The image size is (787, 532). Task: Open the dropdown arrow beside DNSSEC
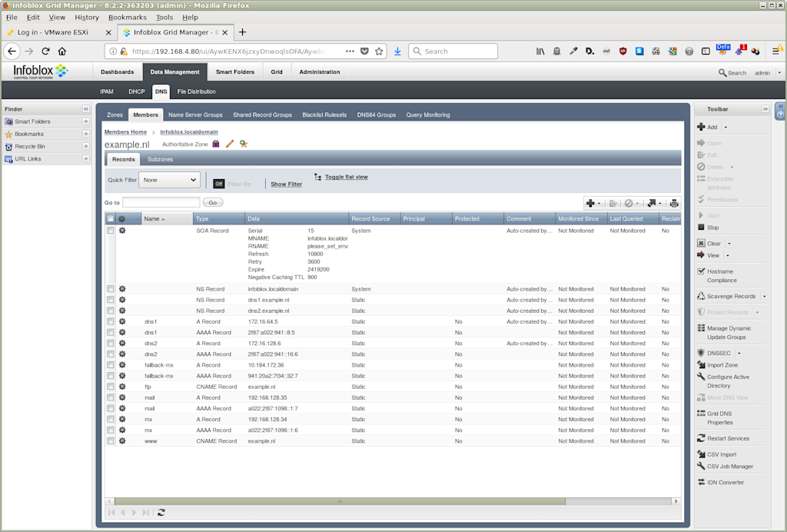coord(739,354)
